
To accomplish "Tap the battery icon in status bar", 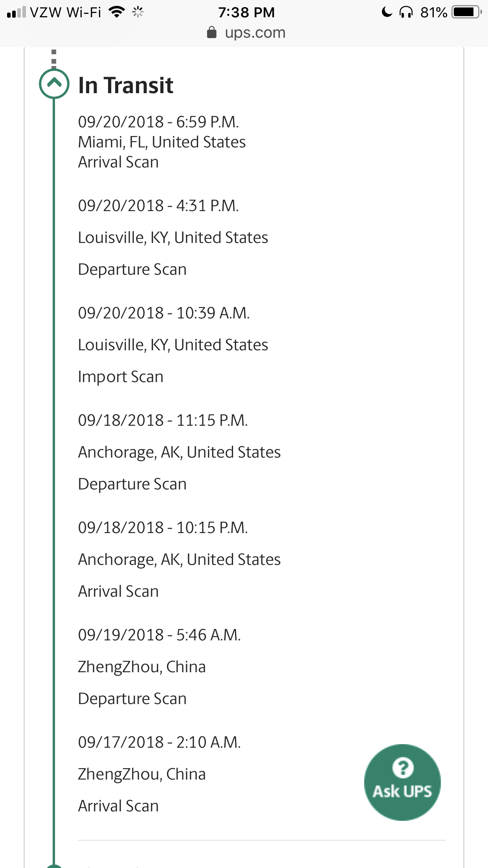I will pyautogui.click(x=467, y=12).
